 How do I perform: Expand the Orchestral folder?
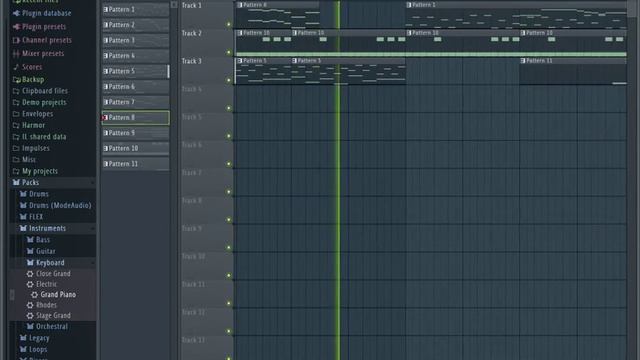coord(52,327)
